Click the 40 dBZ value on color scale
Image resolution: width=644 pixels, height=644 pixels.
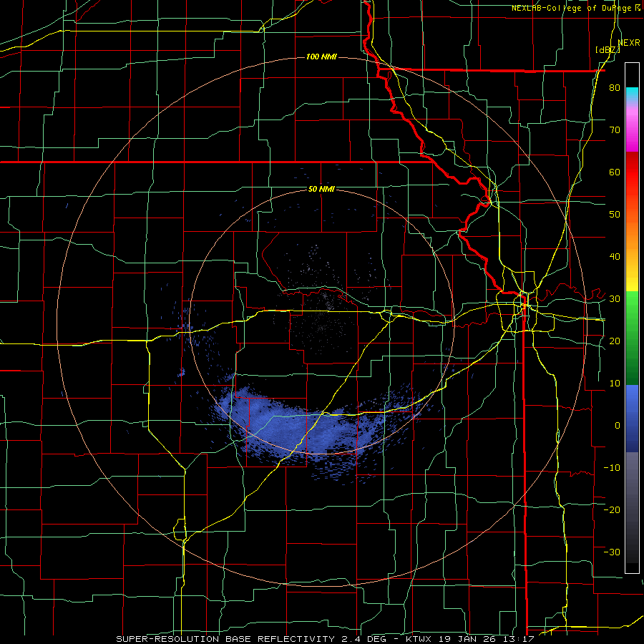(615, 257)
